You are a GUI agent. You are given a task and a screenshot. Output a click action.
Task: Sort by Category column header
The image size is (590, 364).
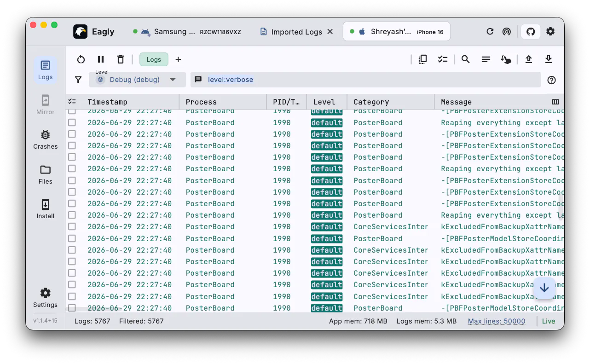pos(371,102)
